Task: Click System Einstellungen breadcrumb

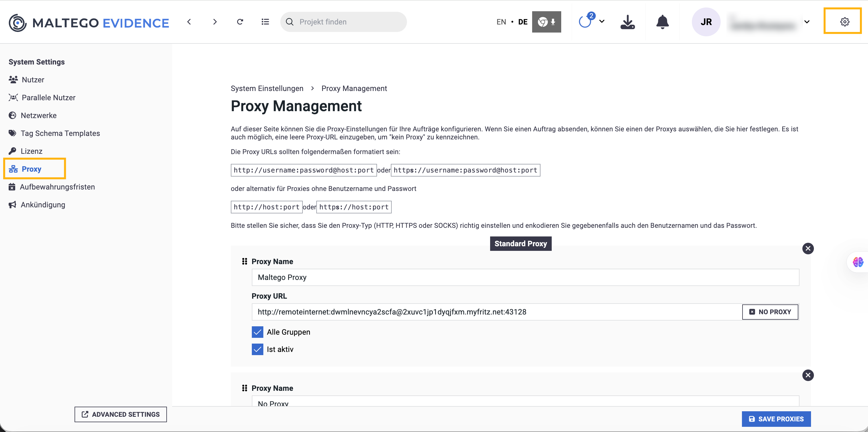Action: click(x=267, y=88)
